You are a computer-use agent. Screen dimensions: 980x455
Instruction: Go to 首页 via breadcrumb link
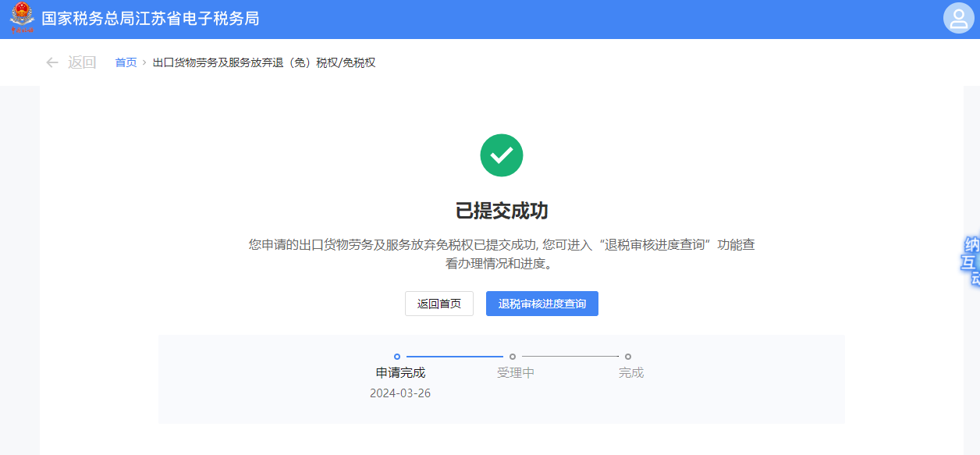tap(126, 62)
